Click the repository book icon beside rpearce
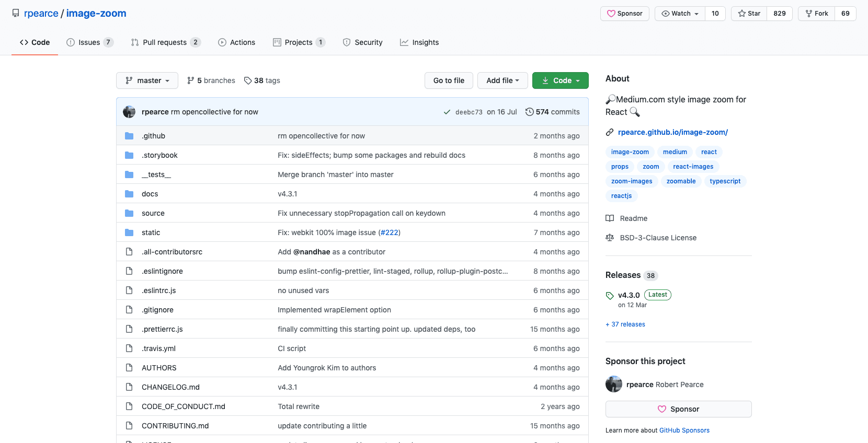This screenshot has height=443, width=868. (16, 13)
